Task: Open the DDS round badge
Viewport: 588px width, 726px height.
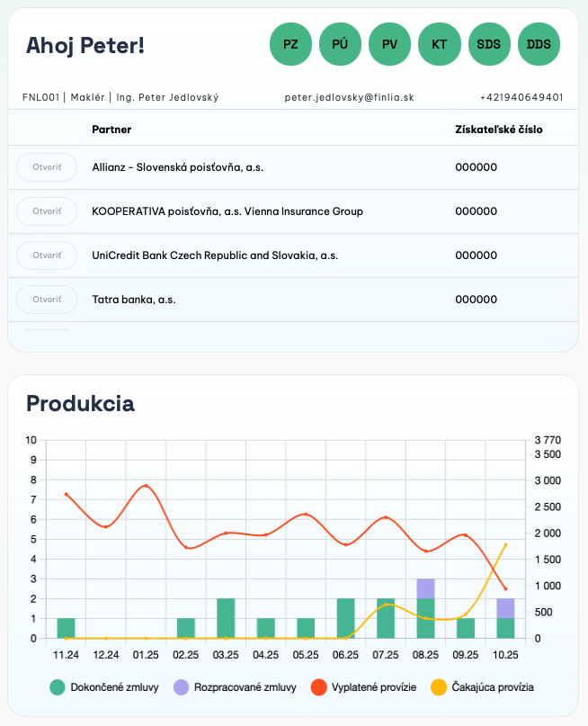Action: click(x=539, y=44)
